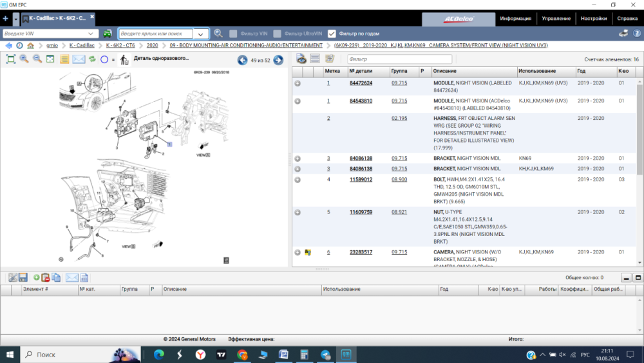Expand row for part 84472624
Screen dimensions: 644x363
tap(298, 83)
